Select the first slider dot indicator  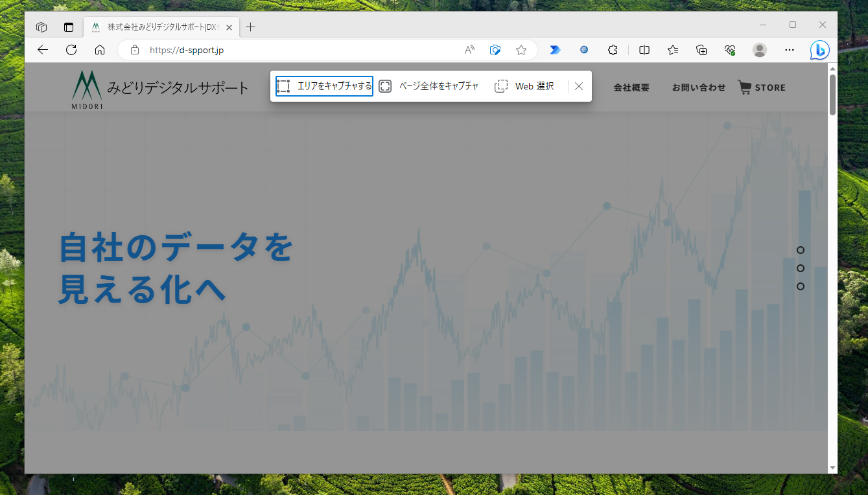[x=801, y=250]
